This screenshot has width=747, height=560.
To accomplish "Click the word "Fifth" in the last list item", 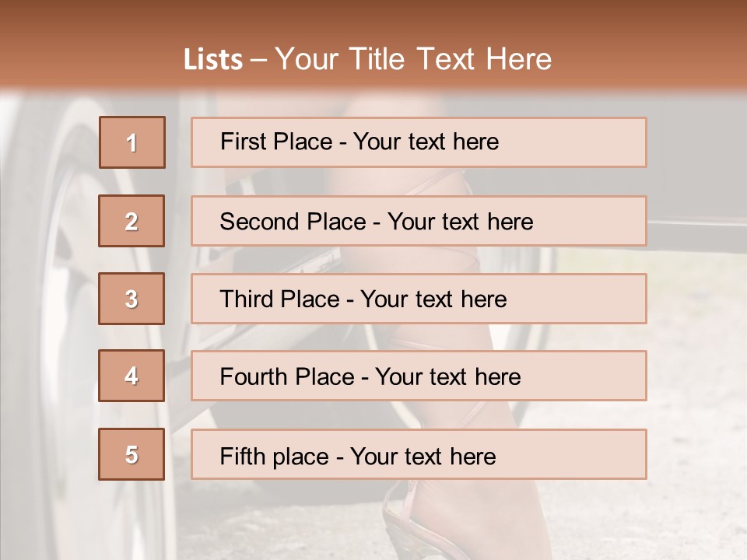I will [242, 456].
